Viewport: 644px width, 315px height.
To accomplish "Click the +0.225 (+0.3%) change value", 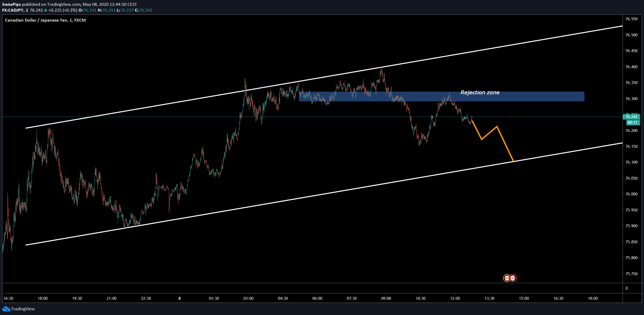I will pyautogui.click(x=63, y=10).
